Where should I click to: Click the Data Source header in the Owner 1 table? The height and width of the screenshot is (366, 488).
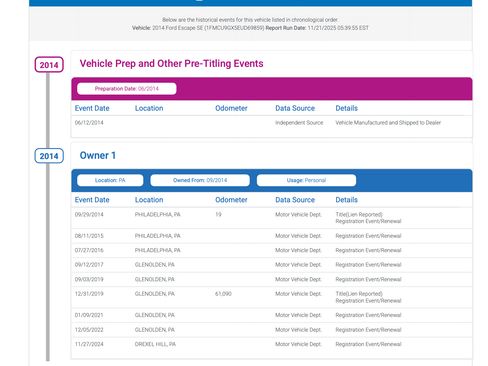(295, 200)
